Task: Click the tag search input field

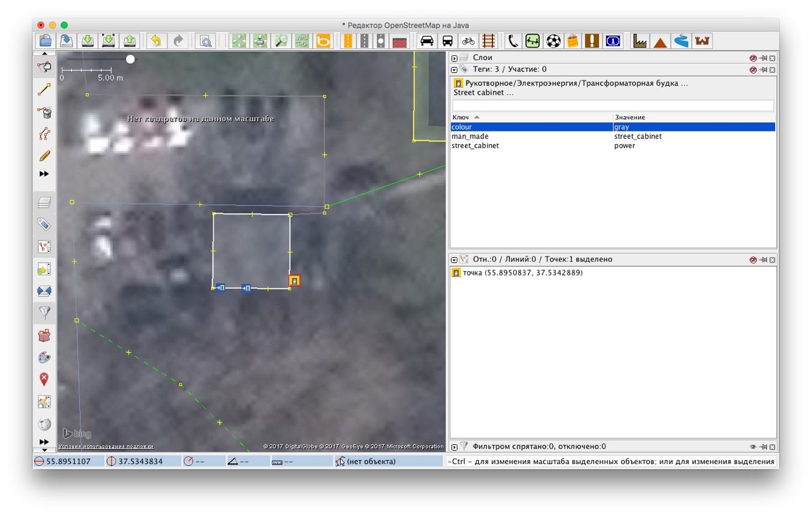Action: pyautogui.click(x=613, y=105)
